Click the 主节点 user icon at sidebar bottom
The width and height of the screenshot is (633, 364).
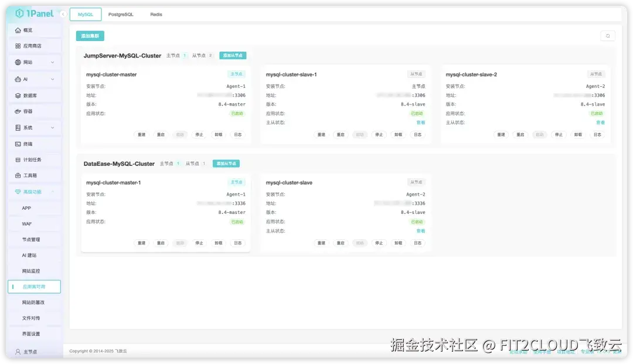pyautogui.click(x=18, y=352)
